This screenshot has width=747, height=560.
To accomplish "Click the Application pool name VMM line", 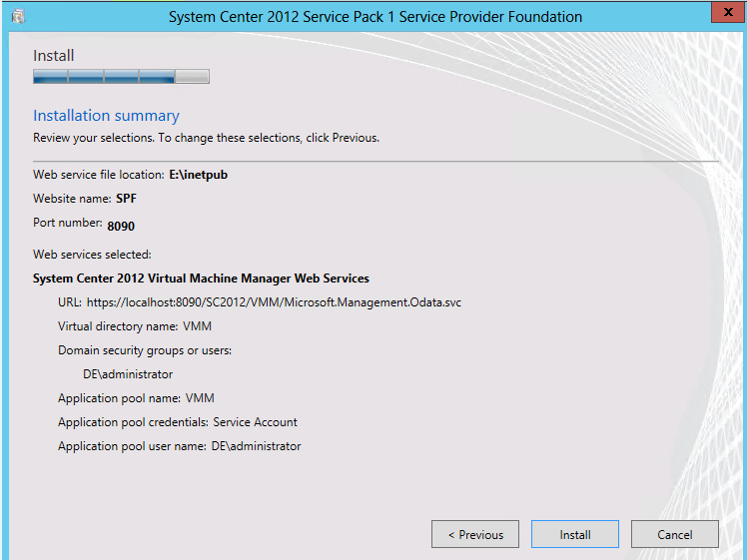I will pyautogui.click(x=136, y=398).
